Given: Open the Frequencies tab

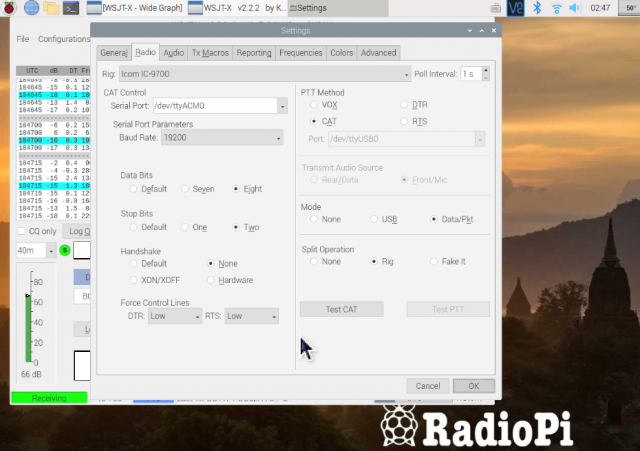Looking at the screenshot, I should pos(300,53).
